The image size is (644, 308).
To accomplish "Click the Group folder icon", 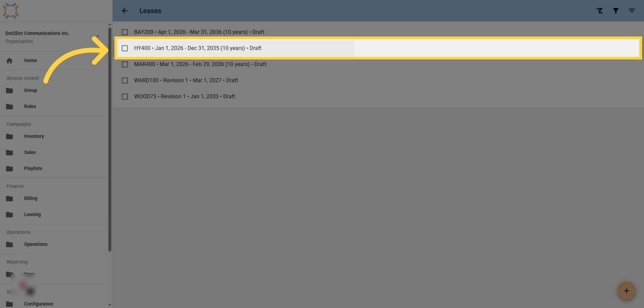I will coord(9,90).
